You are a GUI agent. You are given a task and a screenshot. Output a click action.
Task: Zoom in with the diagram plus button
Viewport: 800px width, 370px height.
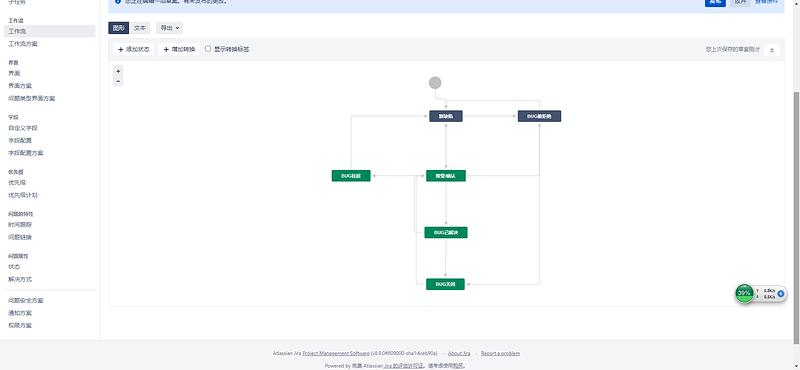coord(118,71)
